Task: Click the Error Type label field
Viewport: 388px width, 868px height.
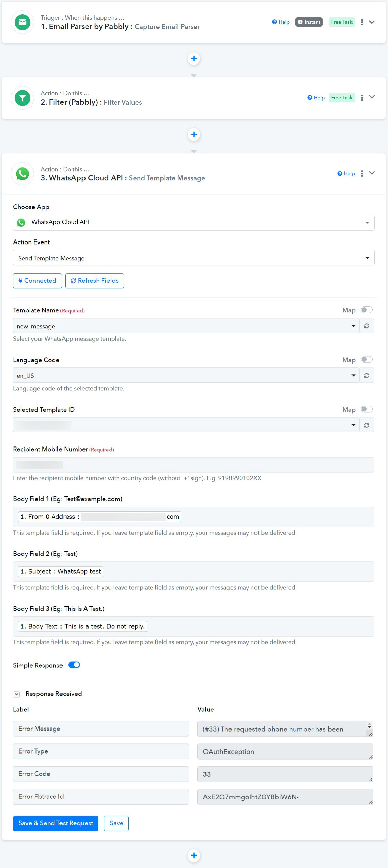Action: tap(101, 751)
